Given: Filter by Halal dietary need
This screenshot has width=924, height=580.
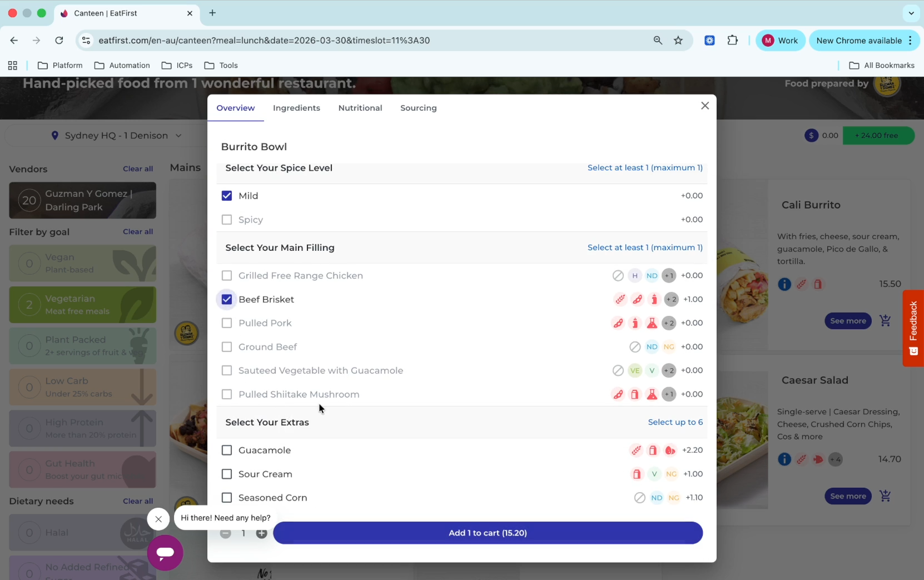Looking at the screenshot, I should tap(82, 533).
